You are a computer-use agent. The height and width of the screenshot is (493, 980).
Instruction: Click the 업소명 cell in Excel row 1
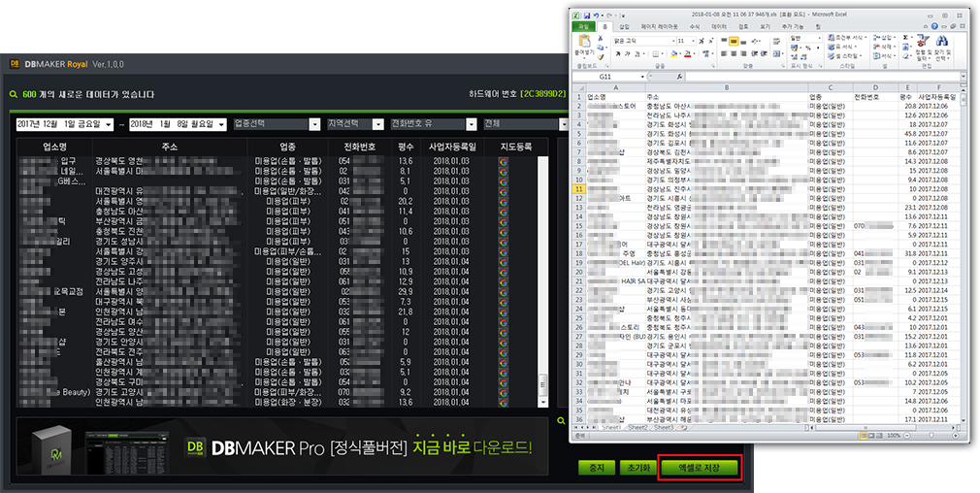[x=615, y=97]
